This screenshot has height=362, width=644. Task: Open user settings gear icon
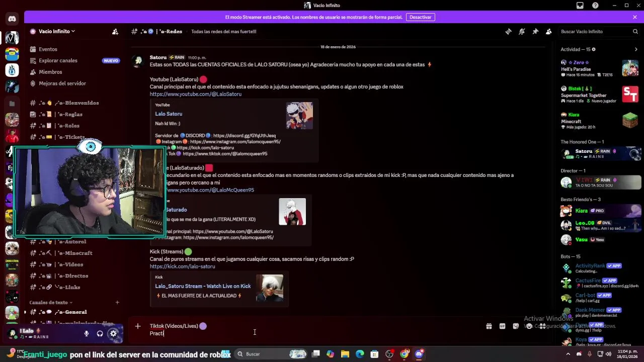click(113, 333)
